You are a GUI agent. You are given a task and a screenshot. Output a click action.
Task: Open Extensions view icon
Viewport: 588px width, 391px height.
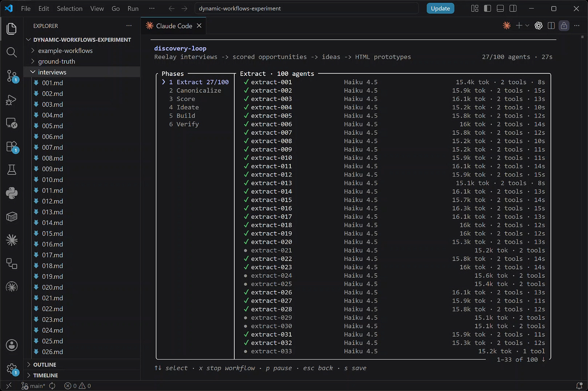(x=12, y=146)
